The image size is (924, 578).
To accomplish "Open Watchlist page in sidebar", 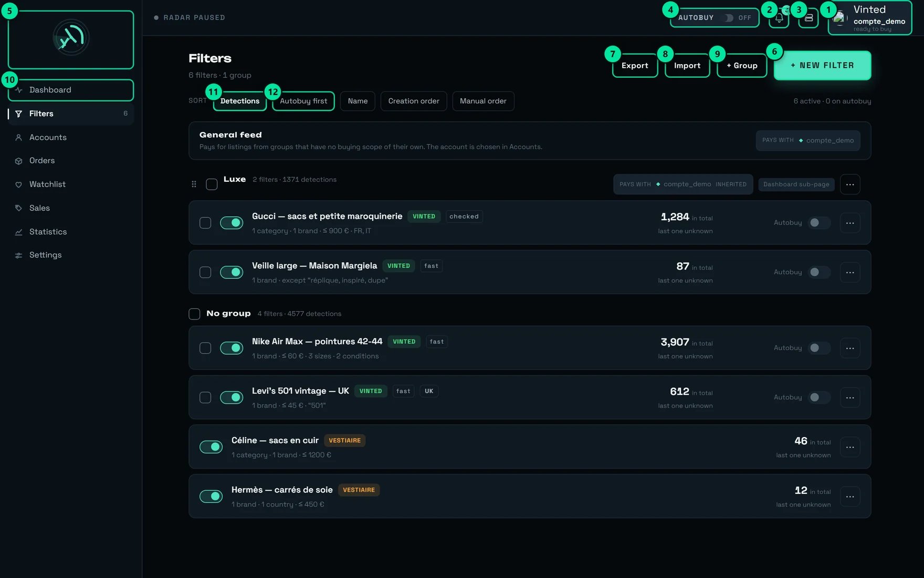I will (71, 184).
